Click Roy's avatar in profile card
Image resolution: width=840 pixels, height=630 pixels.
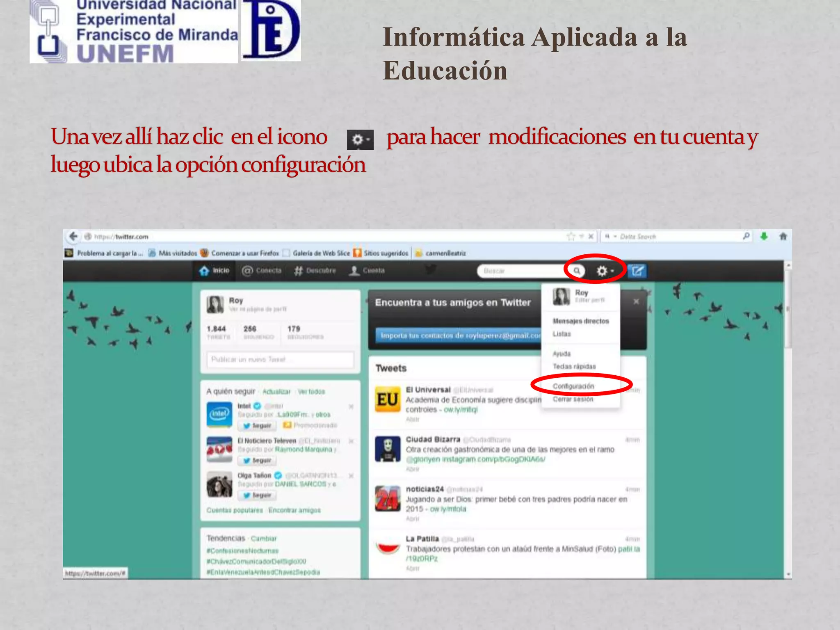tap(215, 305)
